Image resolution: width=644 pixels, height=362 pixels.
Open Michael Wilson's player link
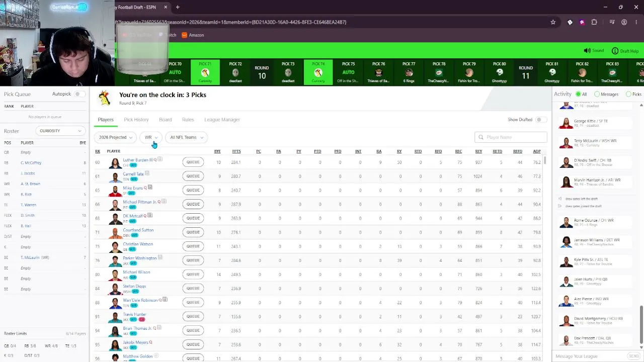(x=136, y=272)
